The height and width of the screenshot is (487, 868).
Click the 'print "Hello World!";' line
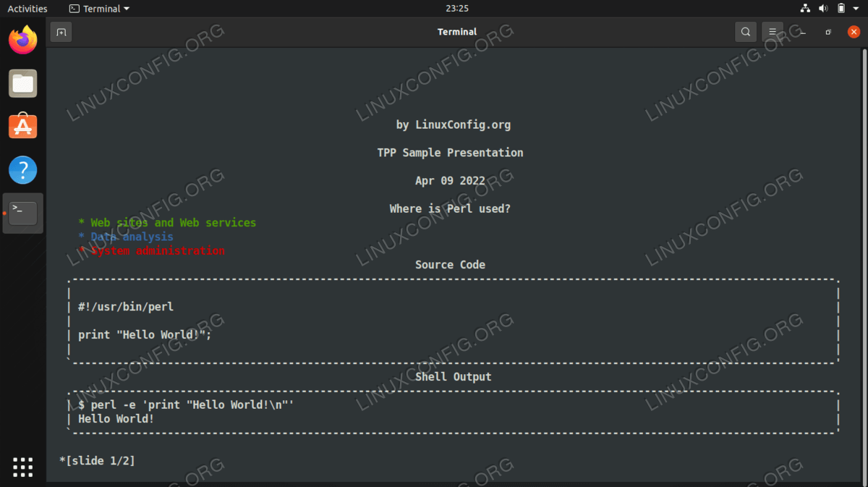[x=145, y=334]
